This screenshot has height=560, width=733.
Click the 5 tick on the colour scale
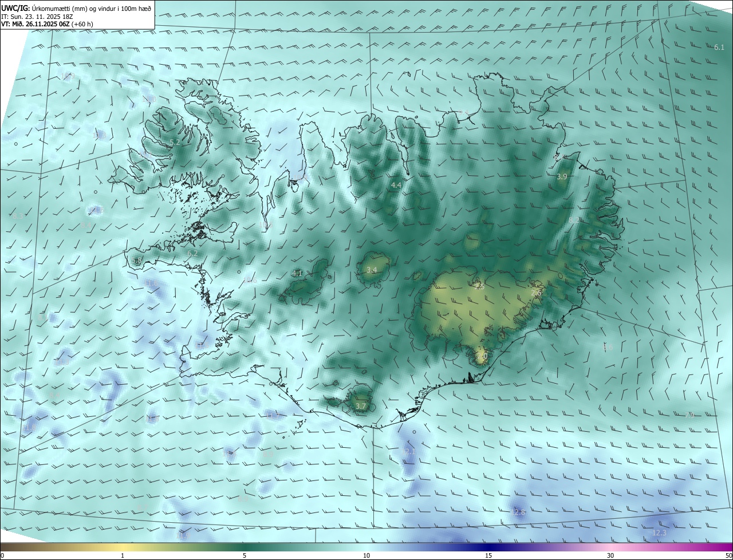point(245,555)
